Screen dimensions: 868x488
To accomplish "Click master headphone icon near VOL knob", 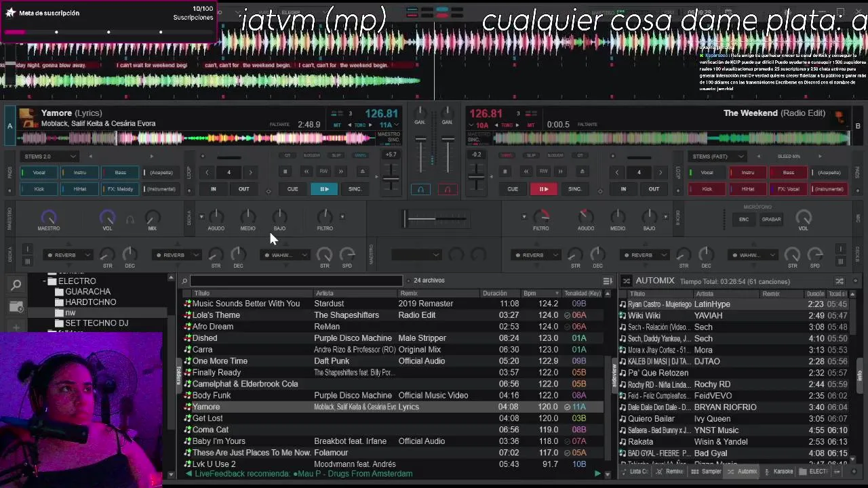I will (130, 219).
